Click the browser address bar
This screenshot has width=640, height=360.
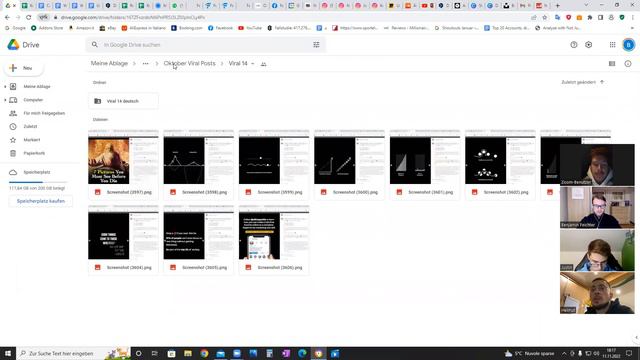(286, 18)
